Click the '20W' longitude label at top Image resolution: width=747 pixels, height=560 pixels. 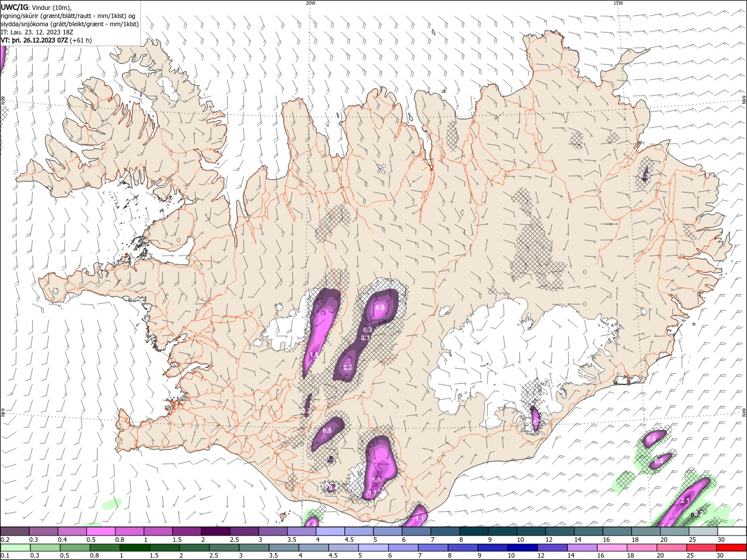[x=310, y=3]
